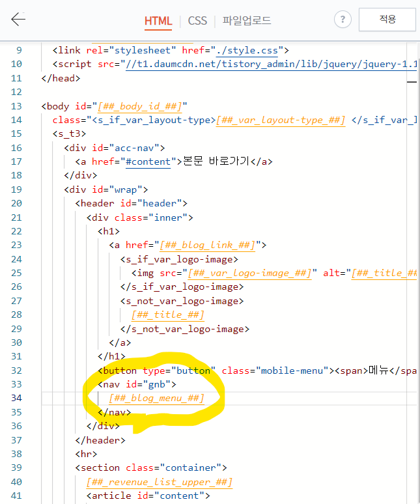This screenshot has height=504, width=420.
Task: Click the [##_title_##] token on line 28
Action: [x=168, y=315]
